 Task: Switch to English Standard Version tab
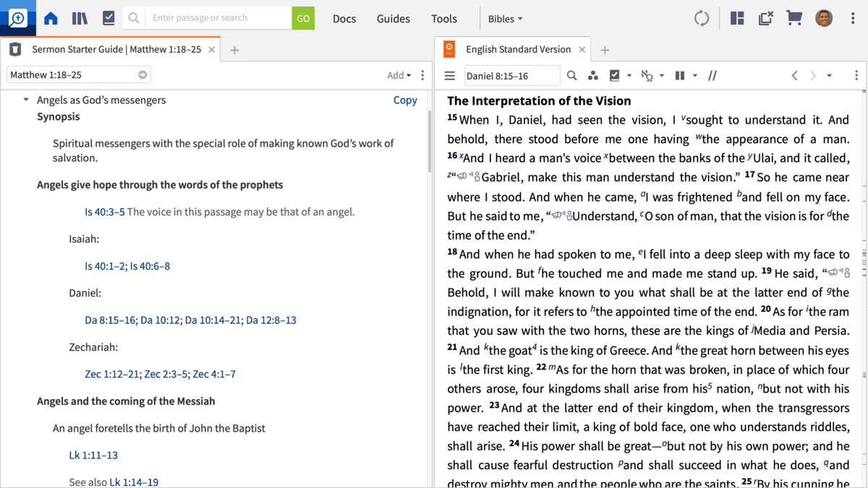coord(518,49)
